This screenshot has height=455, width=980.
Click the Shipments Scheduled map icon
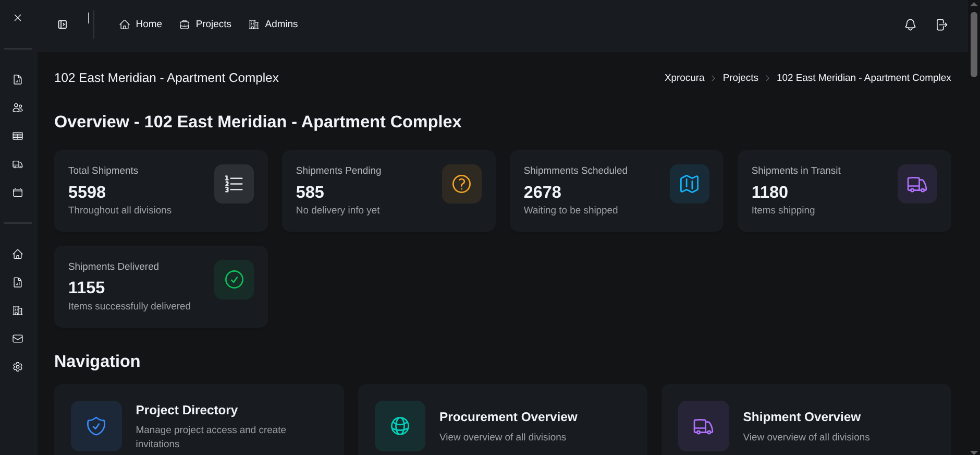coord(690,184)
